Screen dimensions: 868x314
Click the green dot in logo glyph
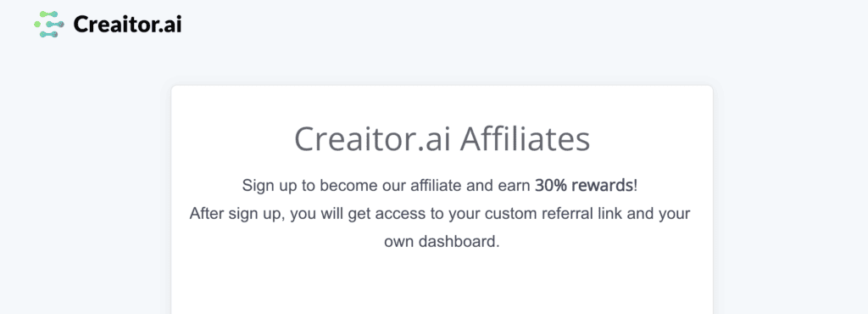point(37,25)
